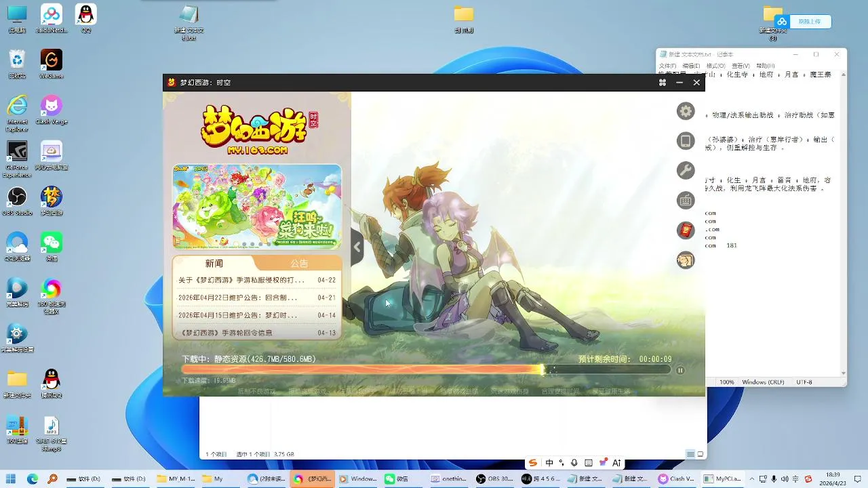Open 腾讯QQ desktop icon near bottom
The width and height of the screenshot is (868, 488).
point(52,384)
